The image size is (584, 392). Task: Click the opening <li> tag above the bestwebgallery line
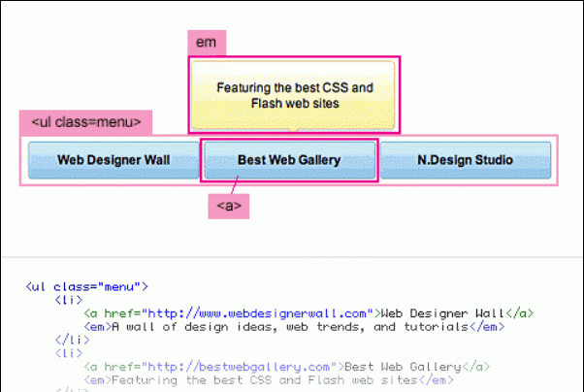[x=69, y=353]
